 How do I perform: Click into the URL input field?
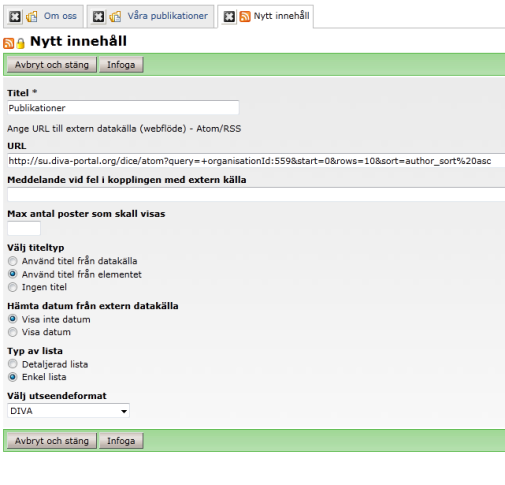tap(256, 161)
